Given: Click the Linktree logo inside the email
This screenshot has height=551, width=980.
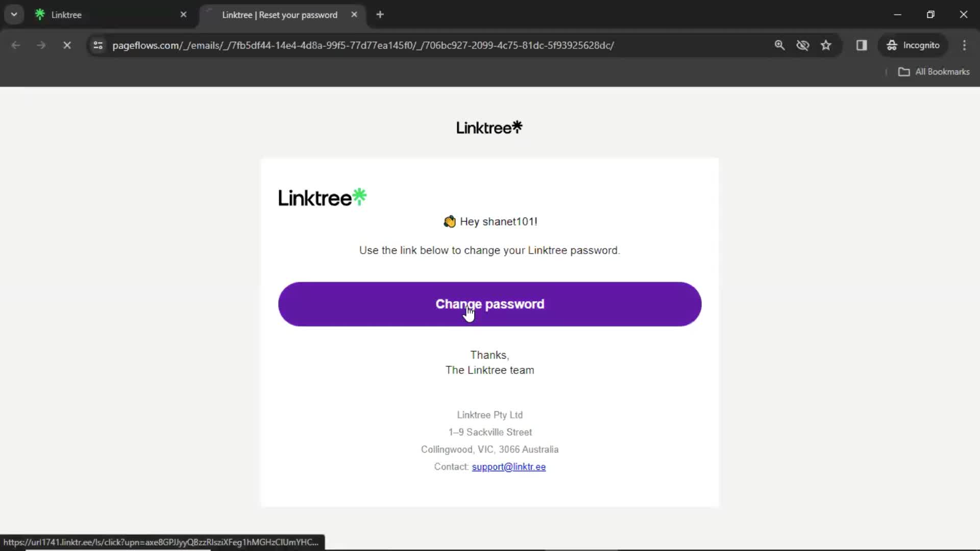Looking at the screenshot, I should (x=323, y=197).
